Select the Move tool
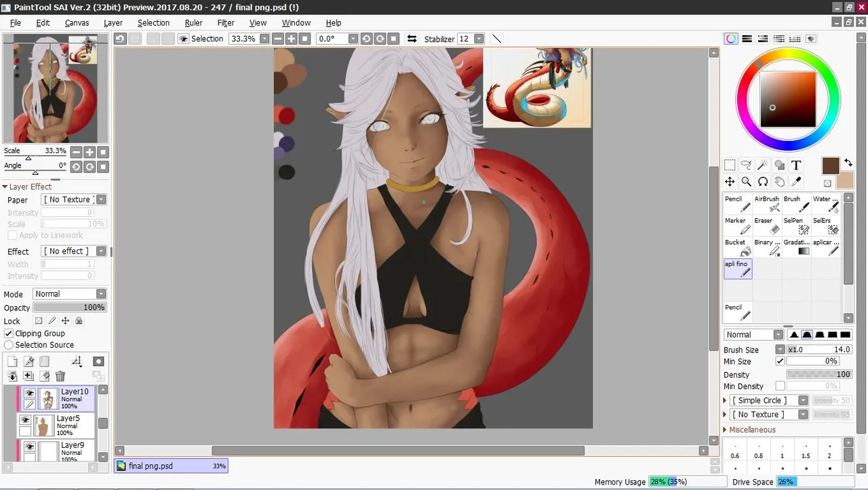Viewport: 868px width, 490px height. (x=730, y=182)
